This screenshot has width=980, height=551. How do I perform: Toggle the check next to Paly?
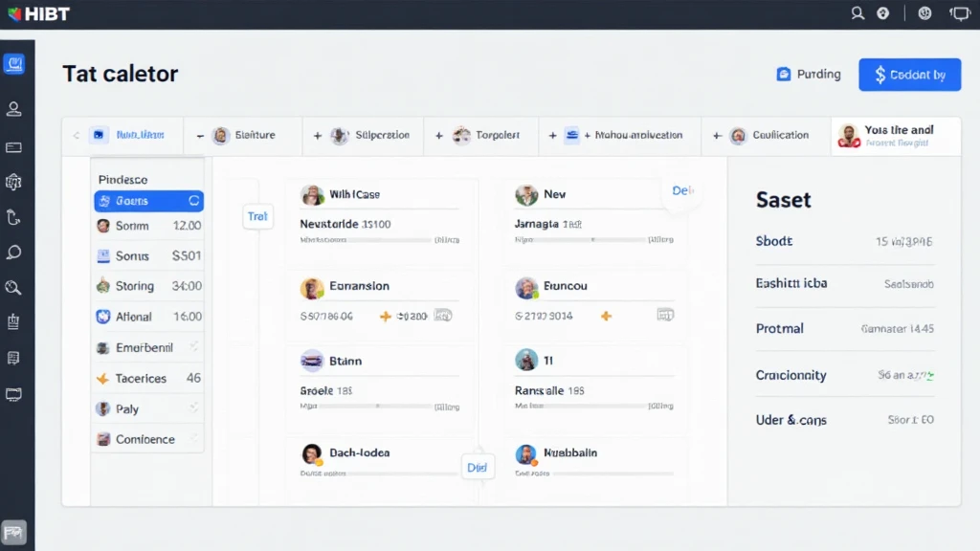[x=193, y=408]
